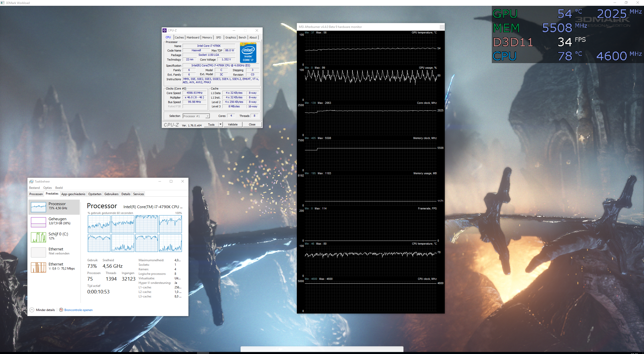Open the App-geschiedenis tab

tap(73, 194)
